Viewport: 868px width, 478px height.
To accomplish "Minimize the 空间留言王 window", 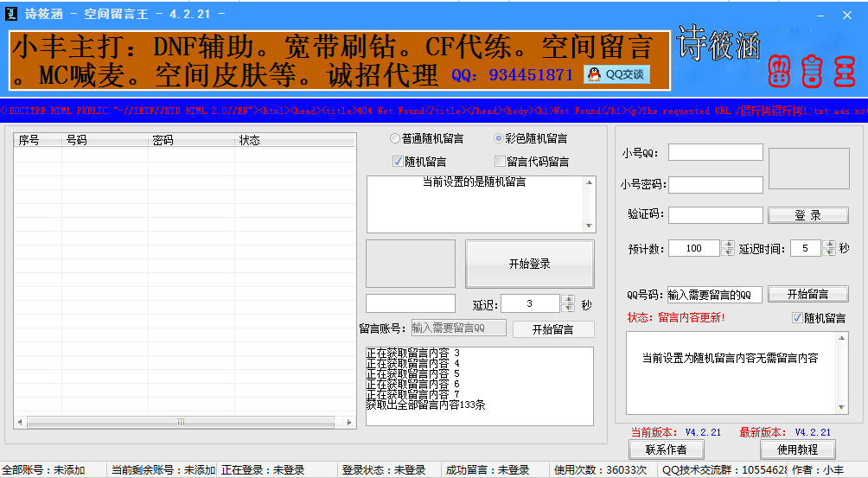I will 820,16.
